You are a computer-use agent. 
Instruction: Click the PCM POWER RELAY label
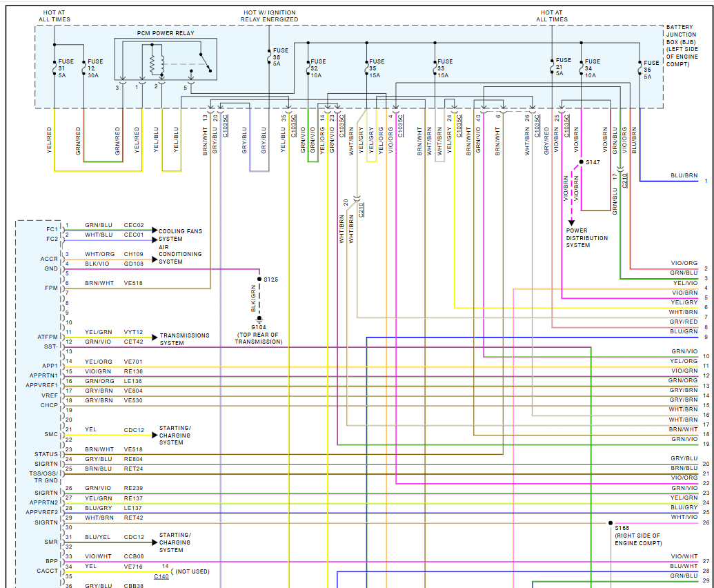coord(166,33)
